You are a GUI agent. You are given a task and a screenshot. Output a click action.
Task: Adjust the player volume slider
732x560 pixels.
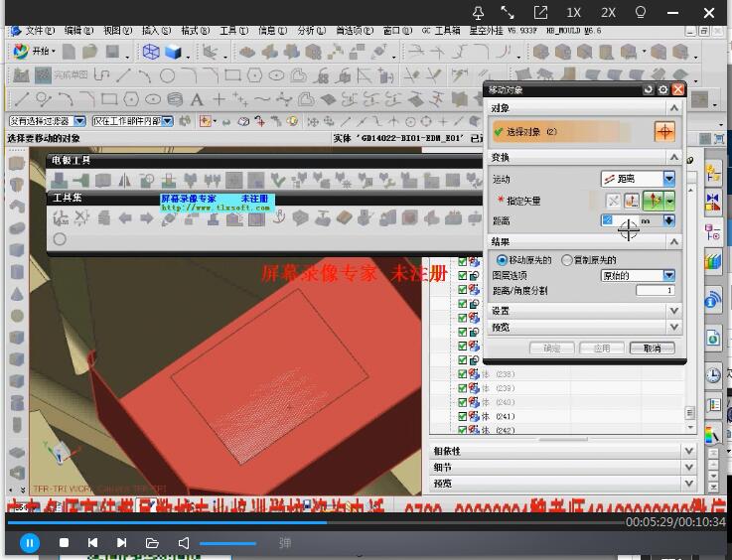[227, 544]
